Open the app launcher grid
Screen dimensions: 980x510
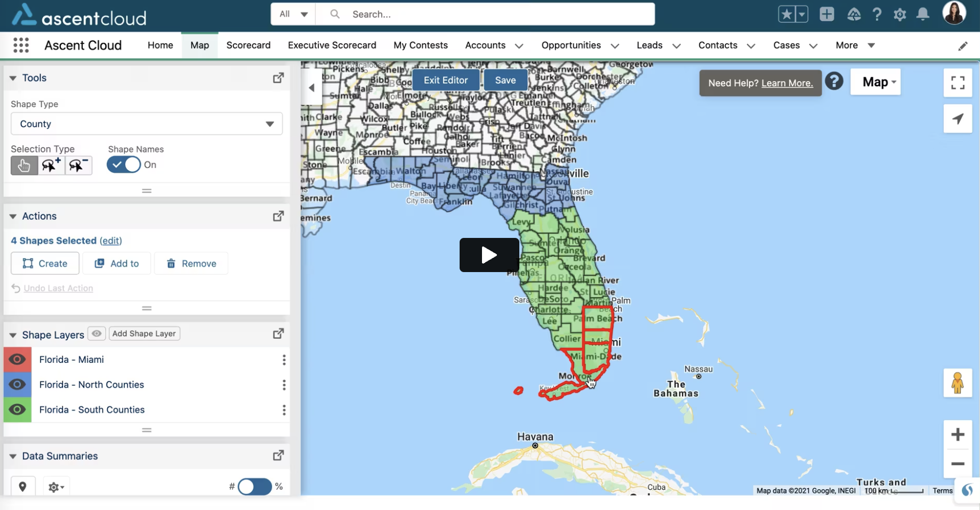pos(21,45)
